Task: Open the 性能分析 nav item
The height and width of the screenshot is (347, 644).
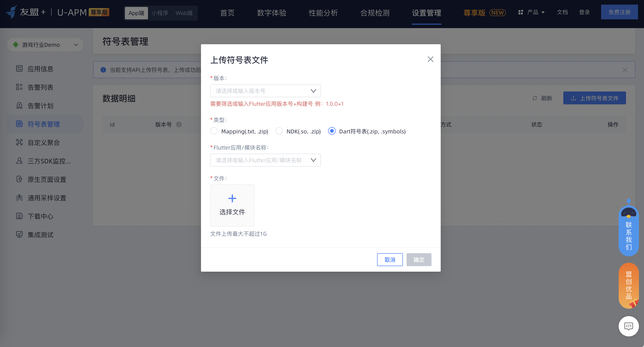Action: point(323,13)
